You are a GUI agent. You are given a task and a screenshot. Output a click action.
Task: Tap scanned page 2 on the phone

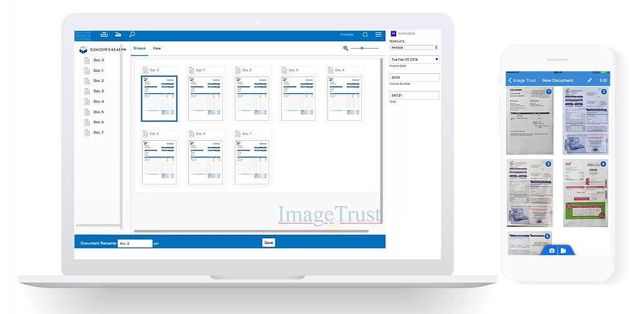(x=586, y=121)
